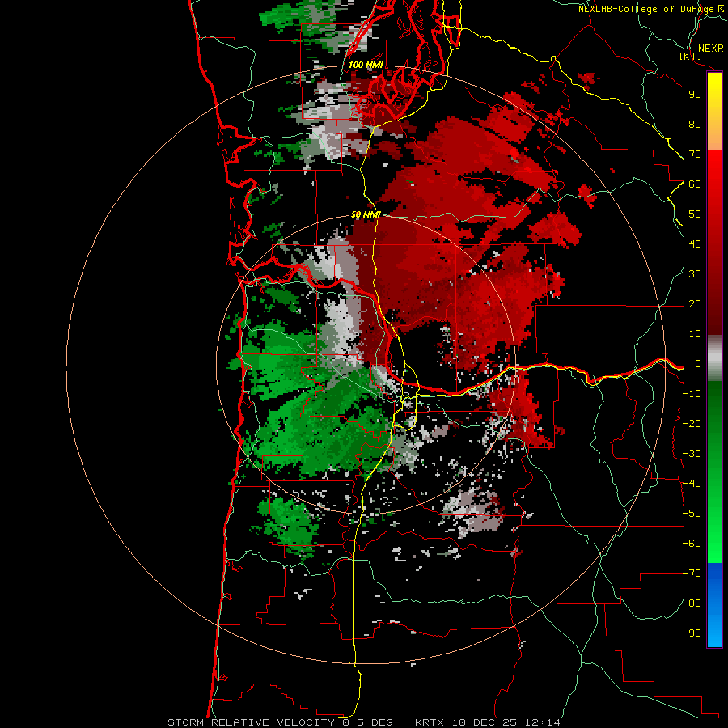
Task: Click the "[KT]" units label above the color bar
Action: click(x=691, y=56)
